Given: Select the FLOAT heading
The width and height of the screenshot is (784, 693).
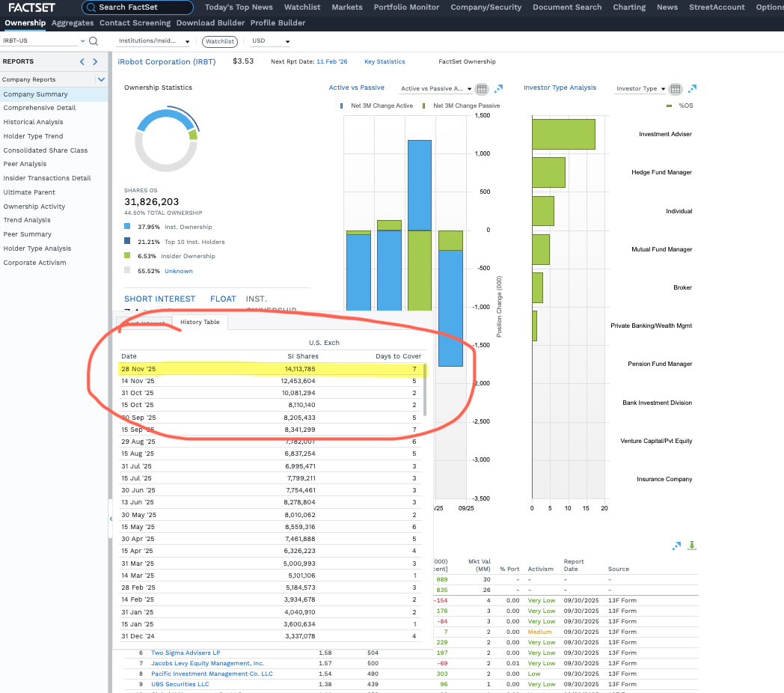Looking at the screenshot, I should [x=223, y=299].
